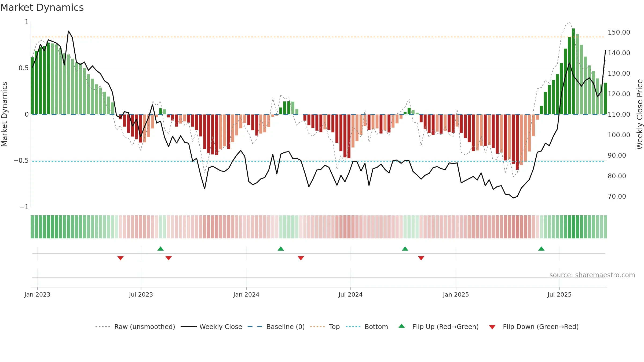Image resolution: width=644 pixels, height=362 pixels.
Task: Click the Jan 2025 x-axis label
Action: click(456, 294)
